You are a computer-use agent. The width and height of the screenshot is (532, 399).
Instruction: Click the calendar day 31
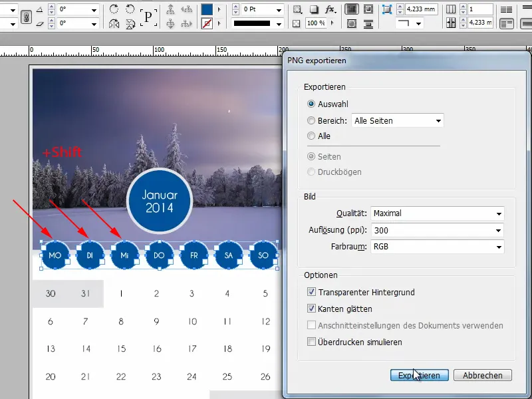click(x=86, y=293)
